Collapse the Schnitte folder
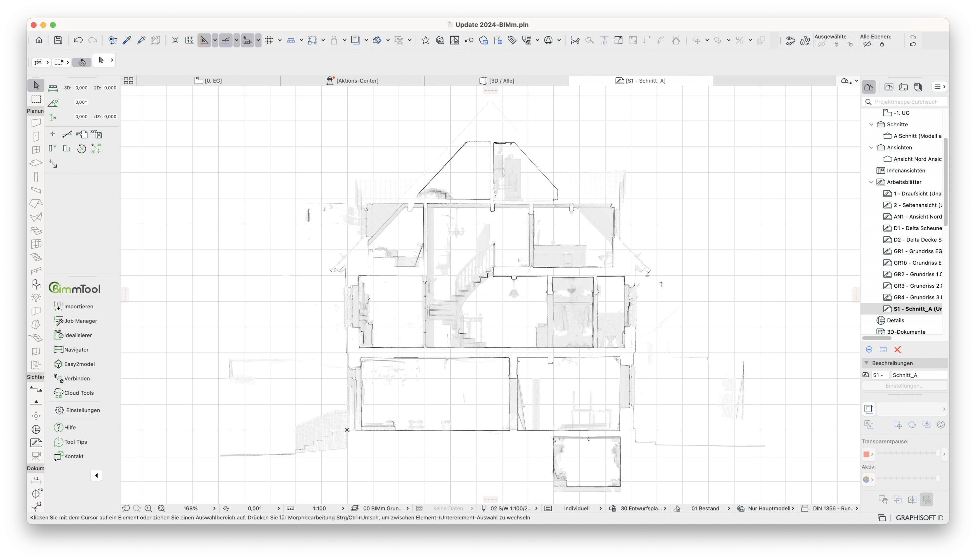 click(x=871, y=124)
